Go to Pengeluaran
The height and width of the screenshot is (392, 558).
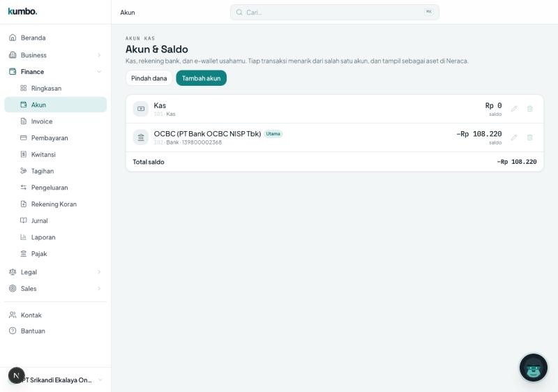tap(56, 187)
